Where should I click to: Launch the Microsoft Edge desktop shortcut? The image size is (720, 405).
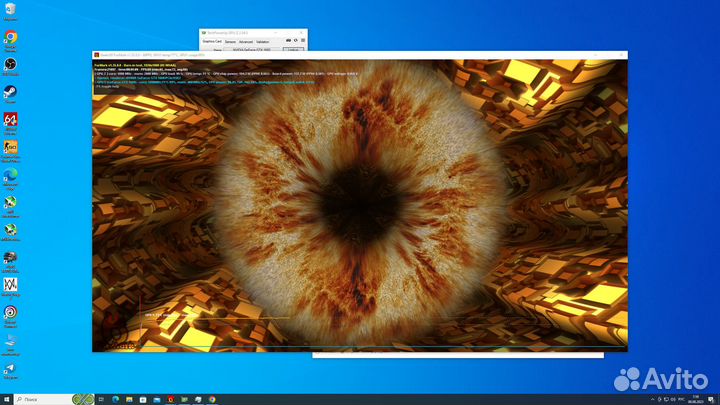pyautogui.click(x=10, y=178)
